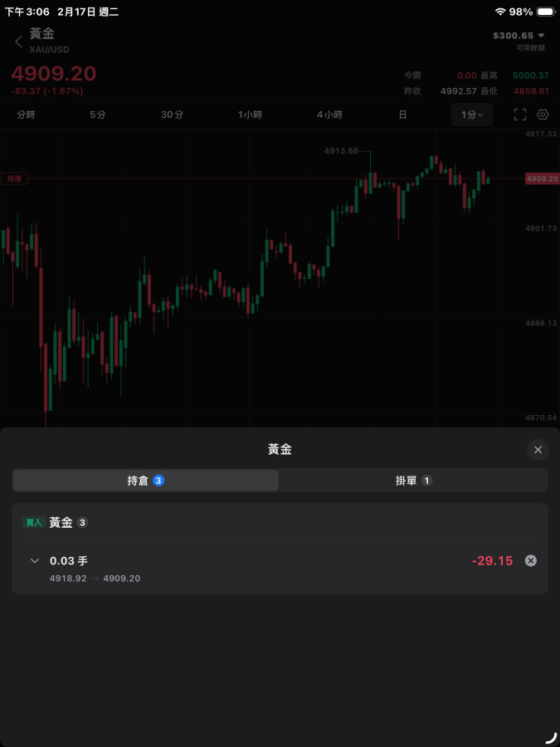
Task: Expand the $300.65 balance dropdown
Action: (519, 36)
